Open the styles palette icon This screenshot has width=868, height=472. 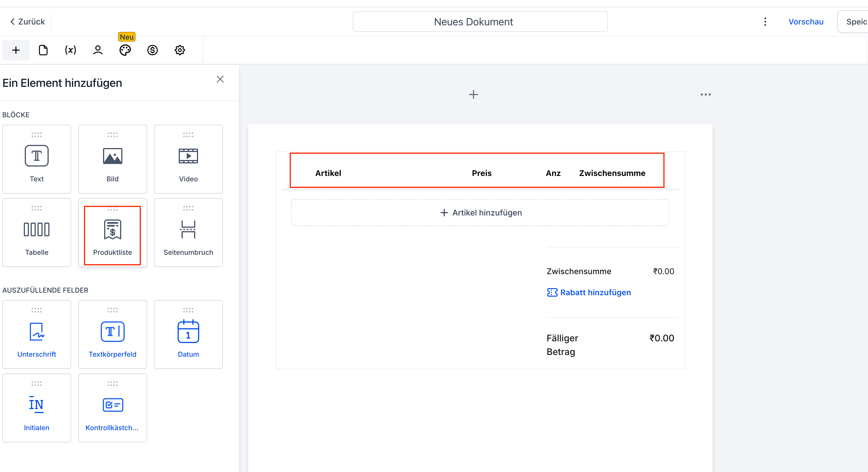coord(125,50)
